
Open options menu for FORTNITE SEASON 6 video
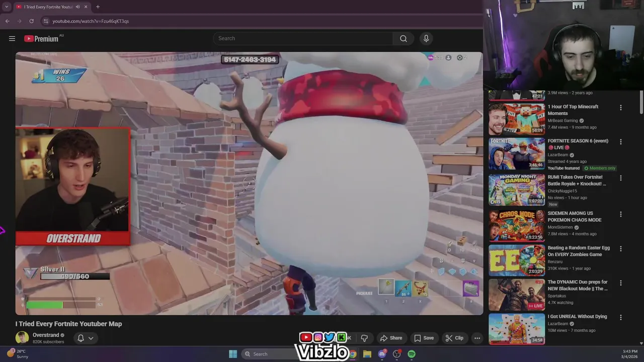(x=620, y=142)
